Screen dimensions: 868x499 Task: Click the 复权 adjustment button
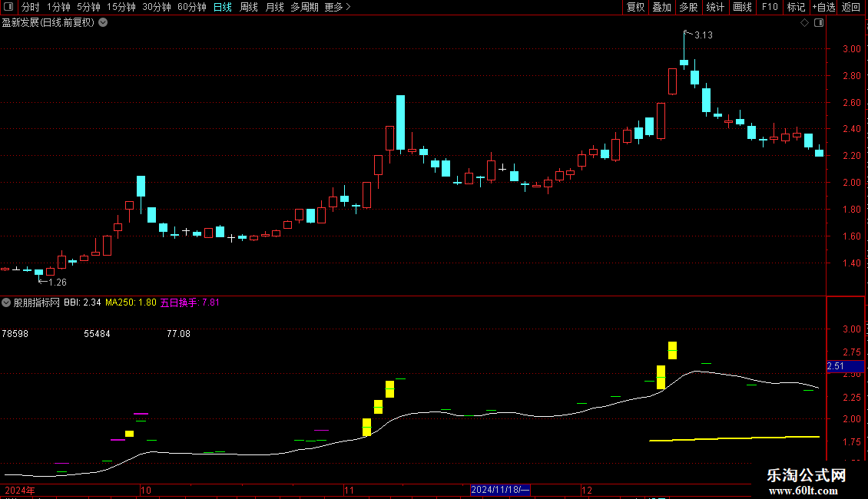pos(635,7)
